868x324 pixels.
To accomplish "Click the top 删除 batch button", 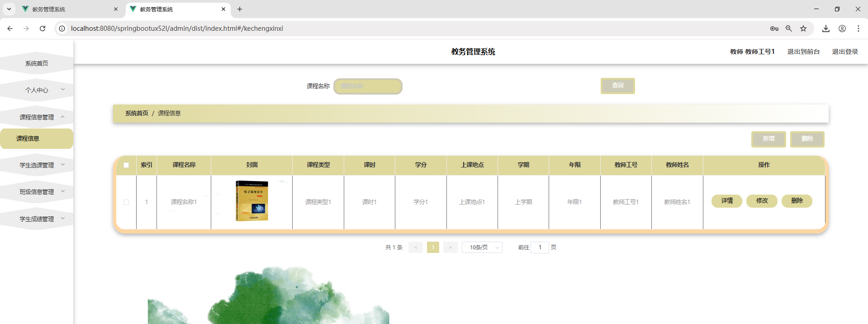I will click(x=807, y=139).
